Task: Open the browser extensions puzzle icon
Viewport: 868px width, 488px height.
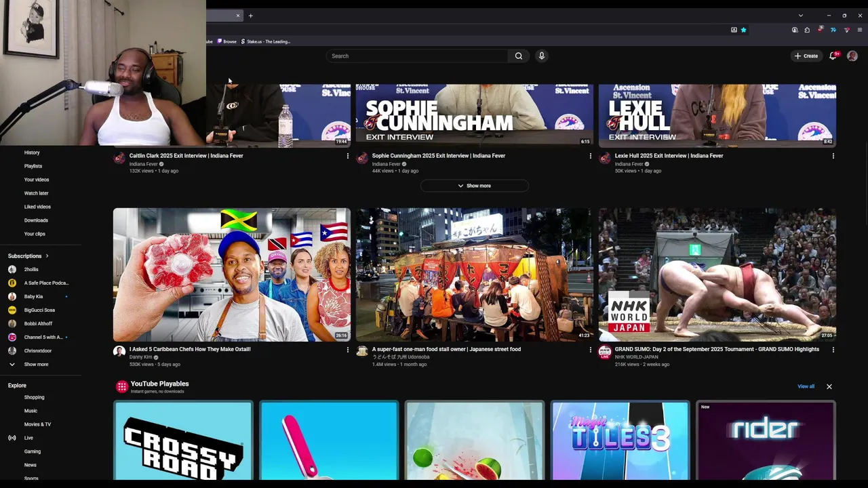Action: point(807,30)
